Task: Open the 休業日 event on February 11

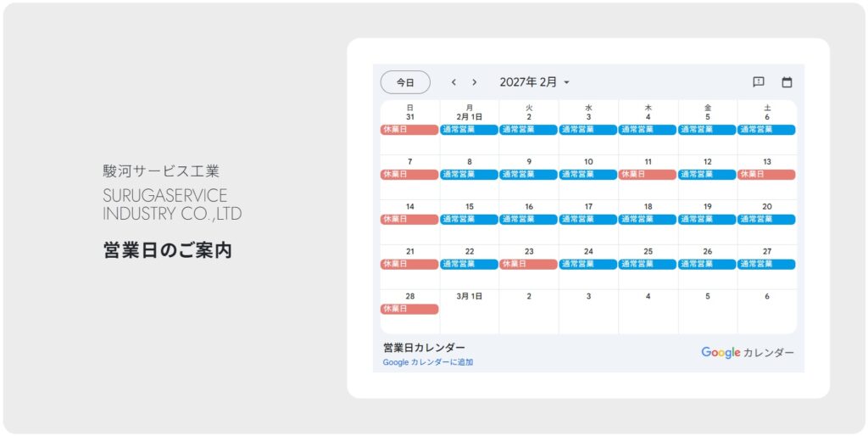Action: click(x=648, y=175)
